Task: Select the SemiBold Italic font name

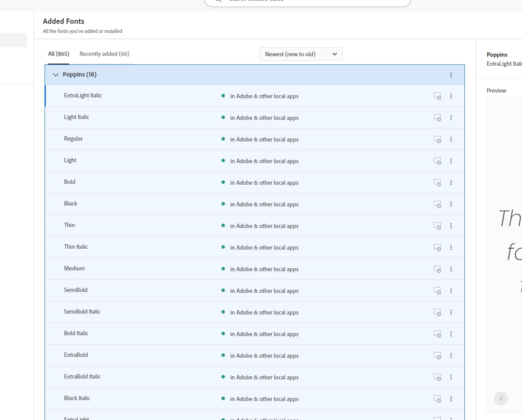Action: (82, 312)
